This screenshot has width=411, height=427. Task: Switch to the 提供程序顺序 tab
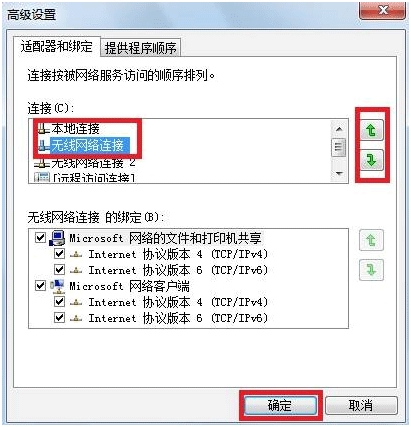coord(141,48)
